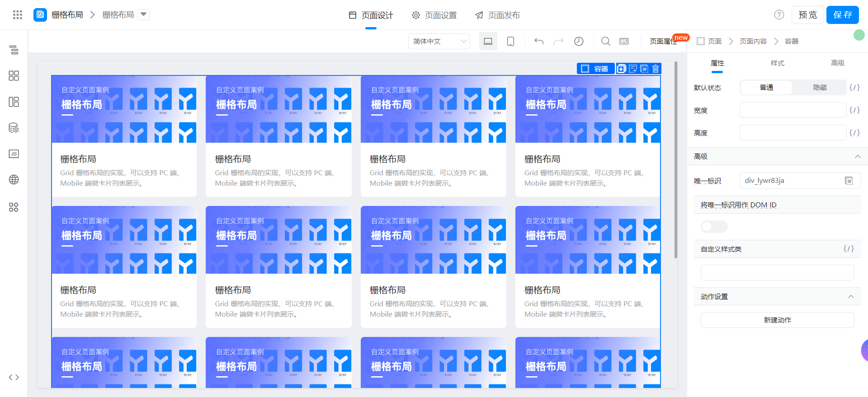Click the 高度 input field
Screen dimensions: 868x397
click(793, 133)
